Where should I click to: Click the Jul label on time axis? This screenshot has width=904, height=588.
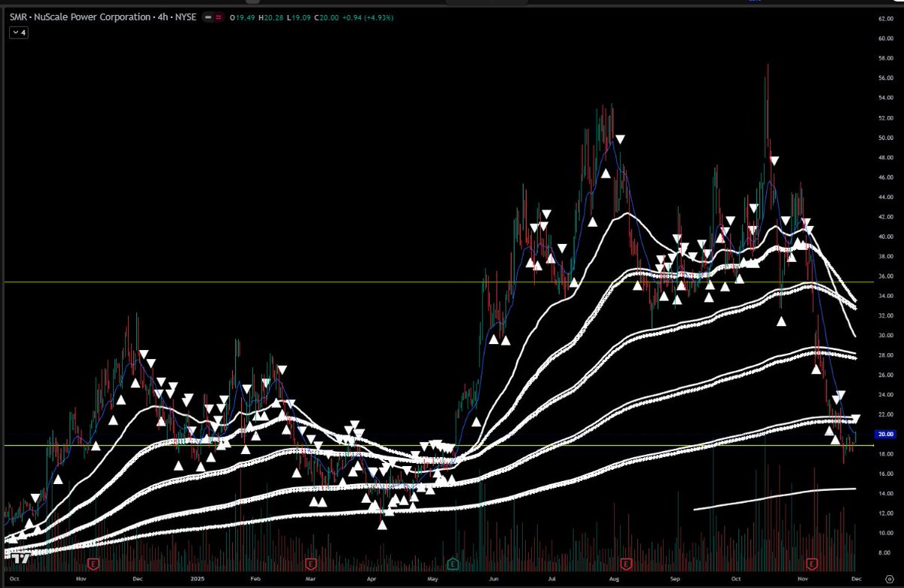[x=551, y=580]
